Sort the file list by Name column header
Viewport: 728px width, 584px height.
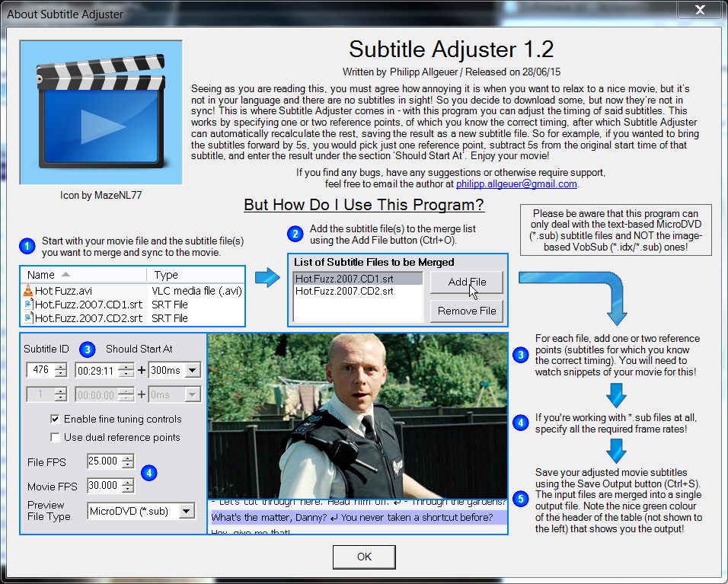[84, 275]
